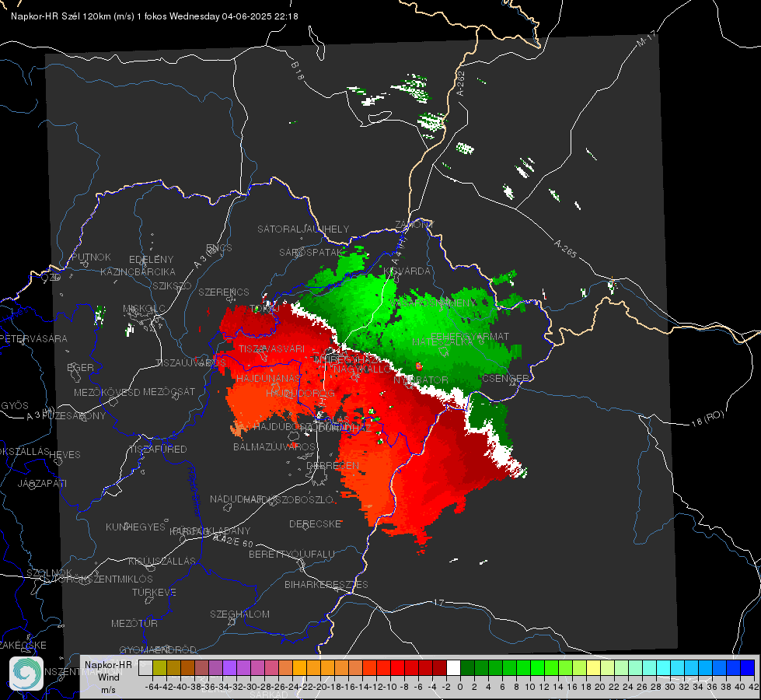Select the EGER city label

coord(80,368)
